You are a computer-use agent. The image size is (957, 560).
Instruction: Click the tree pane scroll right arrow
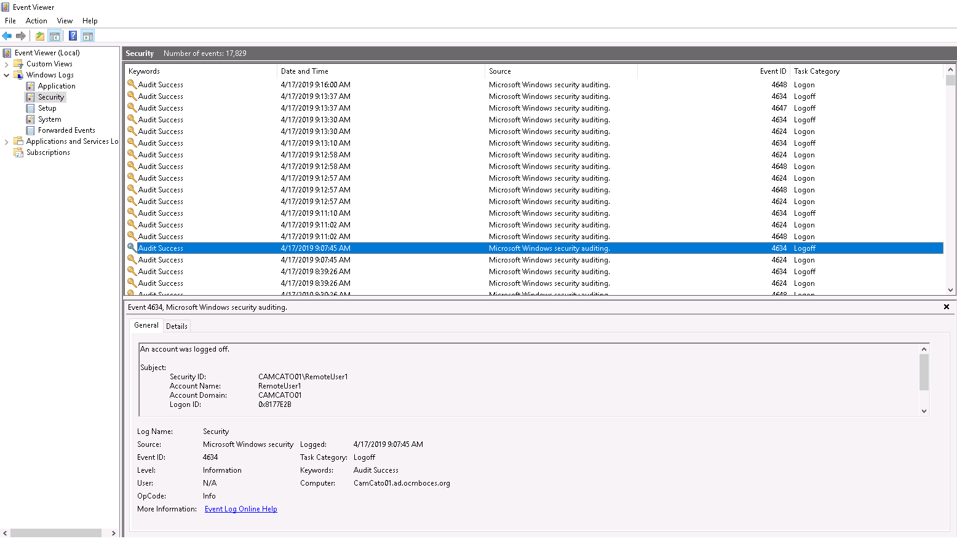pyautogui.click(x=113, y=533)
